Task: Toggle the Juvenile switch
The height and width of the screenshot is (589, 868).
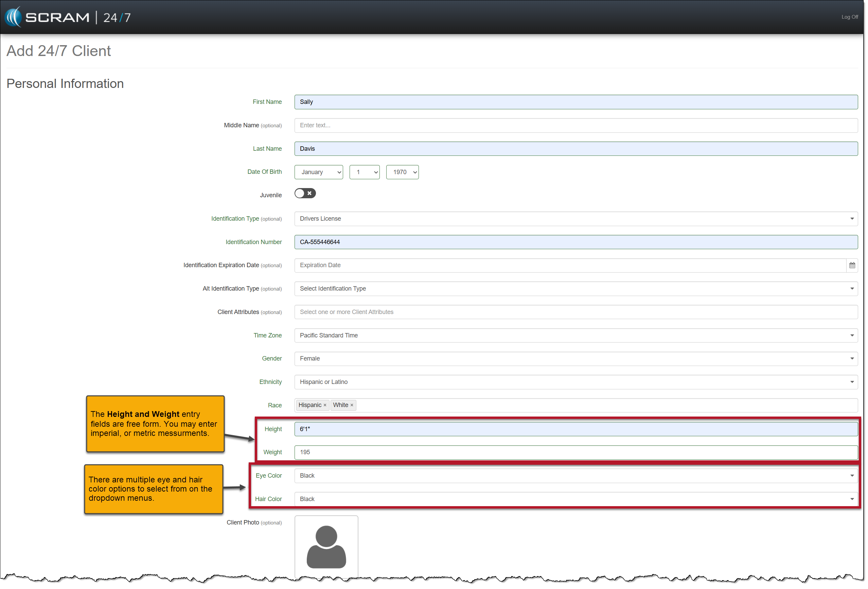Action: pos(305,194)
